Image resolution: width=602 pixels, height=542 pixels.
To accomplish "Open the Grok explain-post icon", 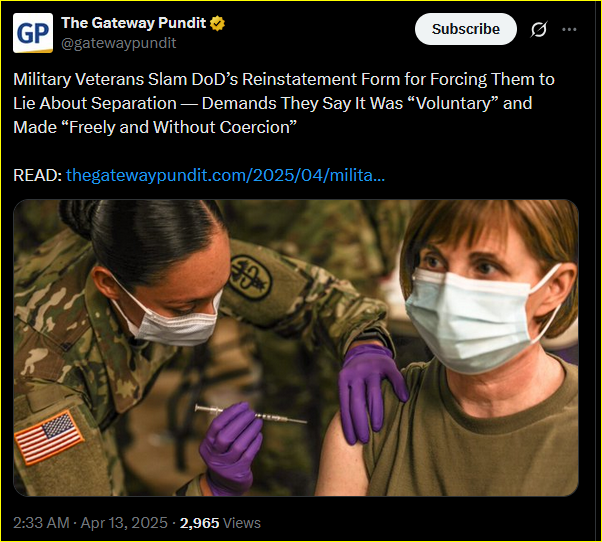I will coord(539,29).
